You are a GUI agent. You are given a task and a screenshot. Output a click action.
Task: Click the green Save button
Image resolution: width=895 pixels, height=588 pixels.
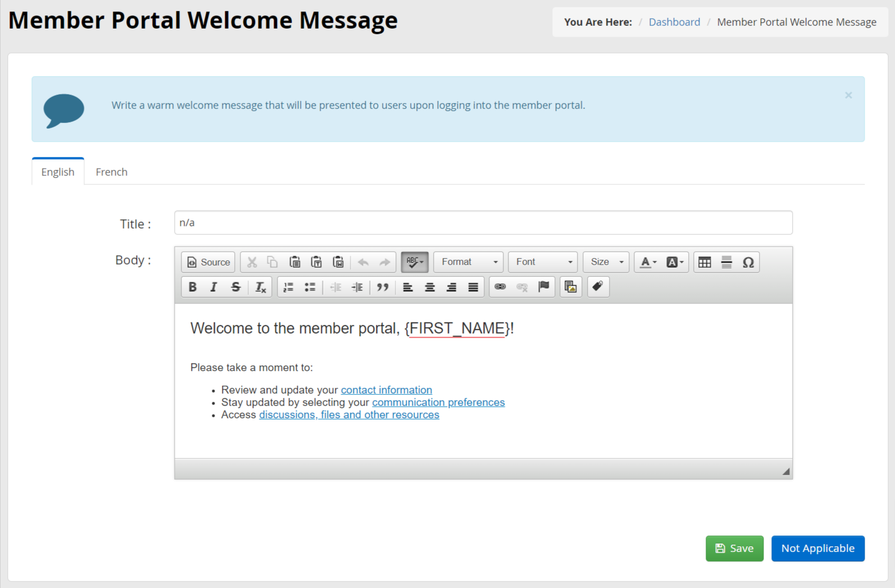734,548
